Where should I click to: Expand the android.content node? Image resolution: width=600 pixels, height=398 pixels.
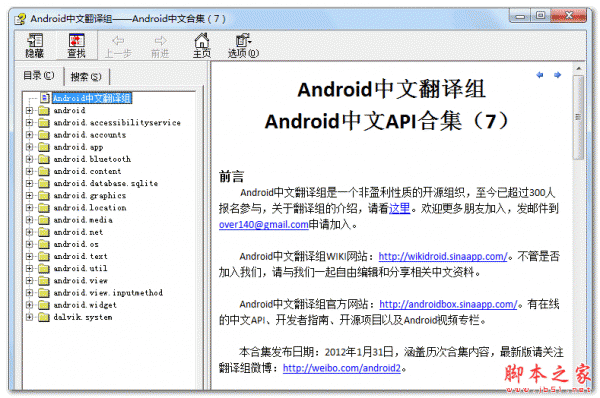pyautogui.click(x=29, y=171)
